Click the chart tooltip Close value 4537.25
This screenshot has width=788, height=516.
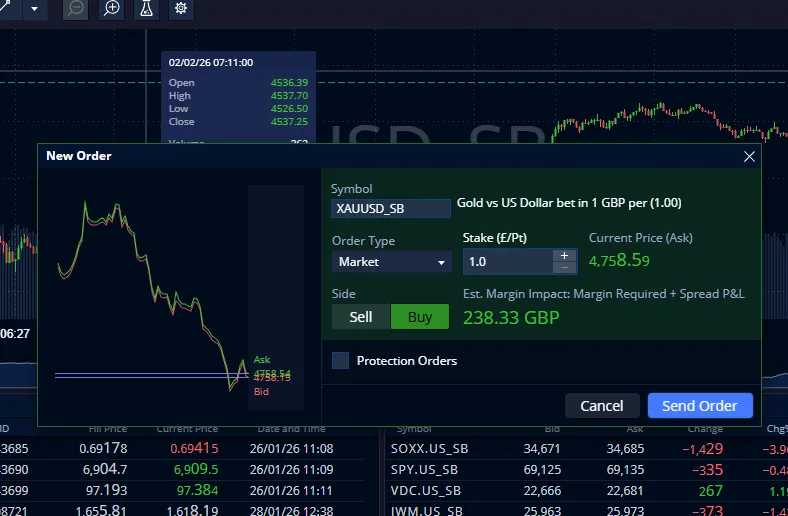click(289, 122)
